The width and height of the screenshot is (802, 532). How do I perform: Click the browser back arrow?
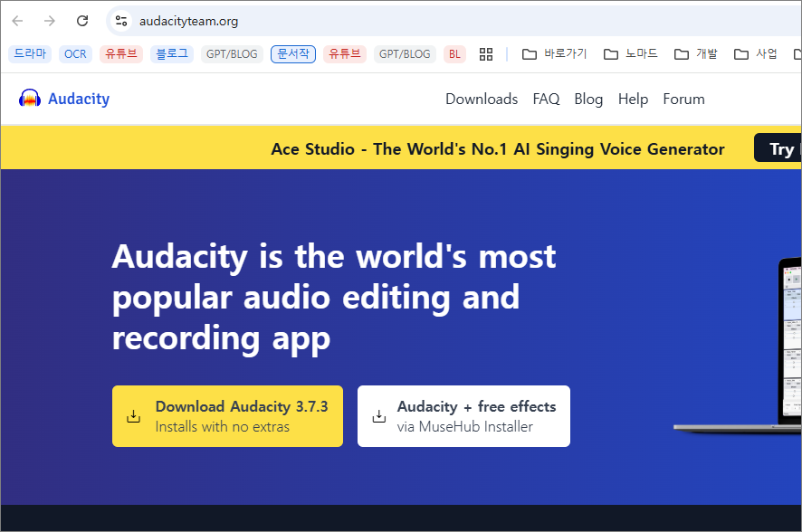point(17,21)
